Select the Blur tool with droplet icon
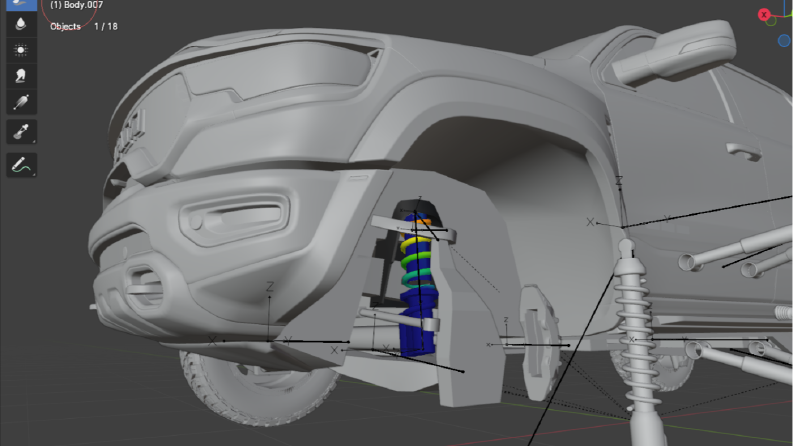 [21, 24]
